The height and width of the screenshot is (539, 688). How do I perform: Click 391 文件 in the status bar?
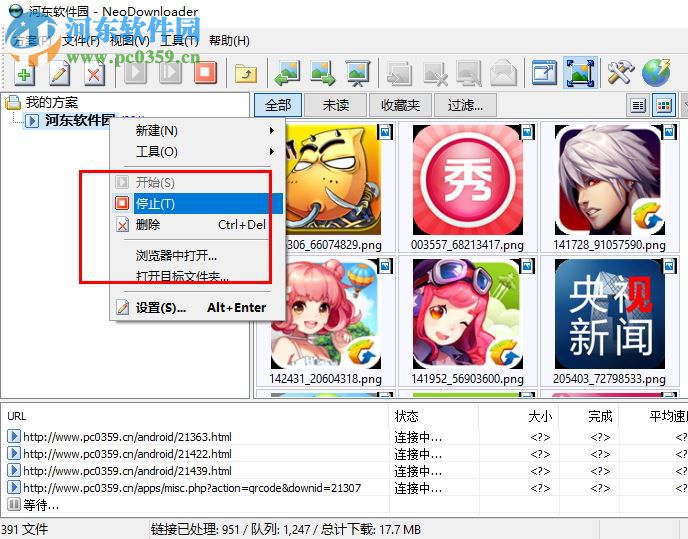tap(25, 529)
